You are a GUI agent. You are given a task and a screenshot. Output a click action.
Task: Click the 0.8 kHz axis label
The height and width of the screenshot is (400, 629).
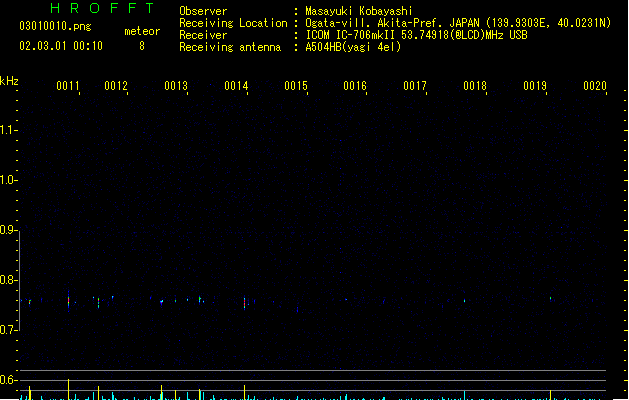tap(7, 280)
